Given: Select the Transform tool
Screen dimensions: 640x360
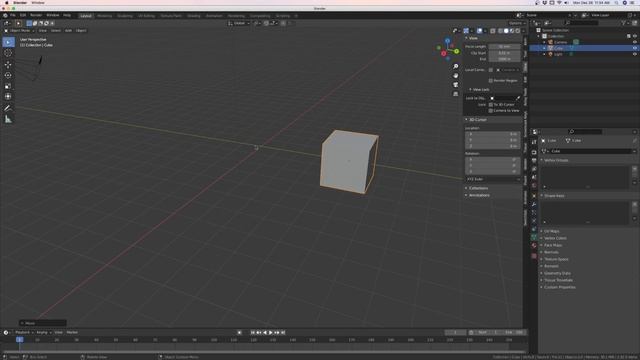Looking at the screenshot, I should 8,96.
